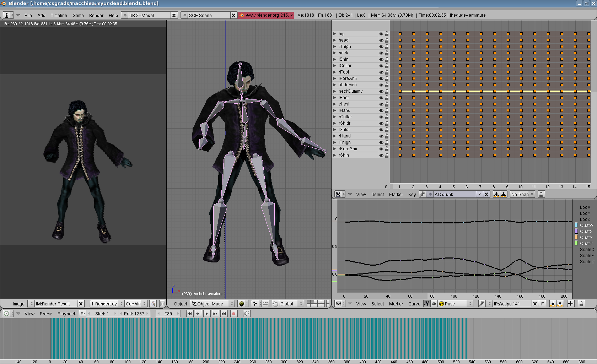Click the pin icon beside AC:drunk
Screen dimensions: 597x364
tap(422, 194)
